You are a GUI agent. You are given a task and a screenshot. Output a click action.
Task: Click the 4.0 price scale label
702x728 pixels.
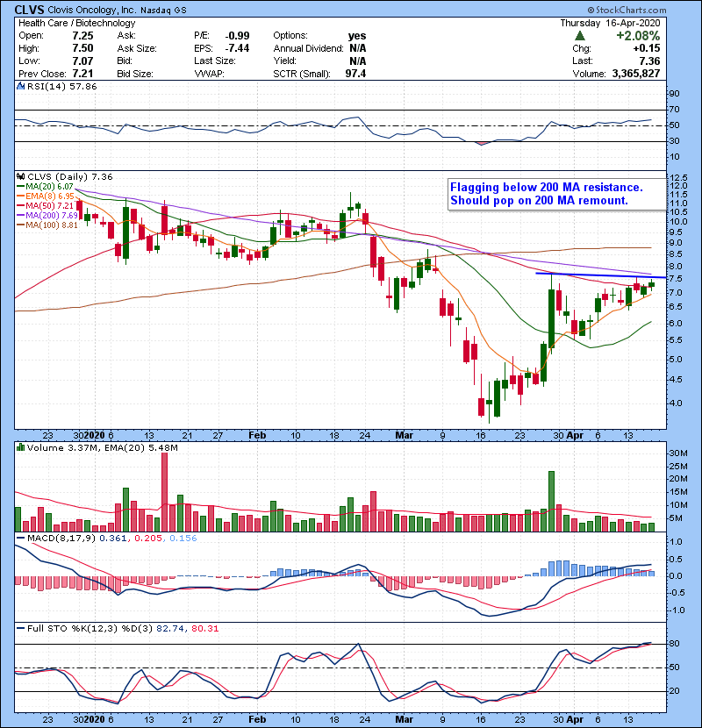coord(676,403)
